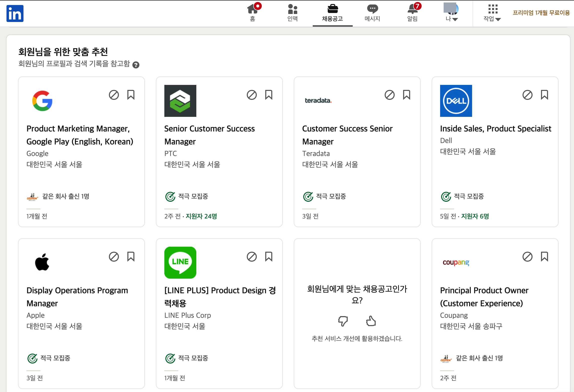Select the 채용공고 (Jobs) tab

332,13
